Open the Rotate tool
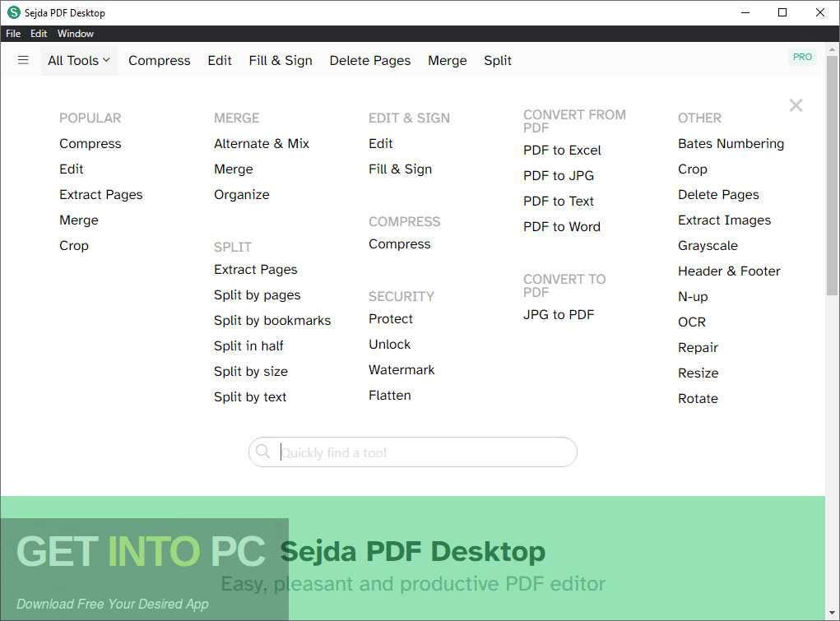This screenshot has width=840, height=621. [x=698, y=399]
